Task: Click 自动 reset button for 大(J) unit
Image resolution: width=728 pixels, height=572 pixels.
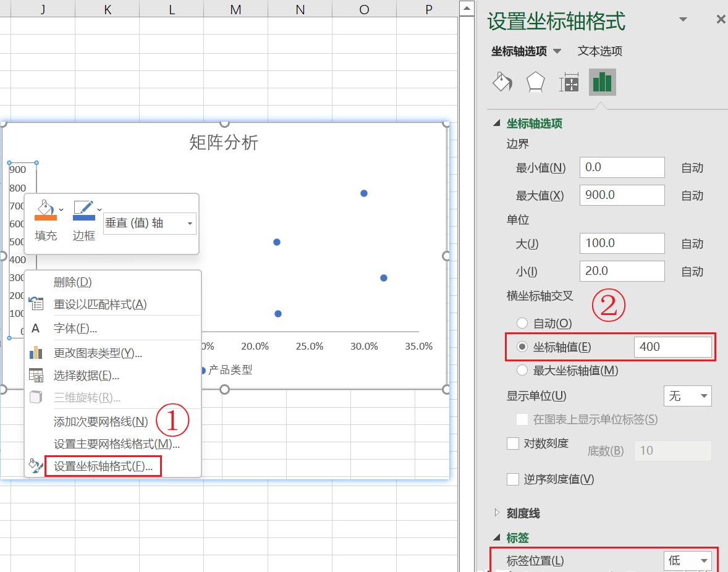Action: (x=692, y=243)
